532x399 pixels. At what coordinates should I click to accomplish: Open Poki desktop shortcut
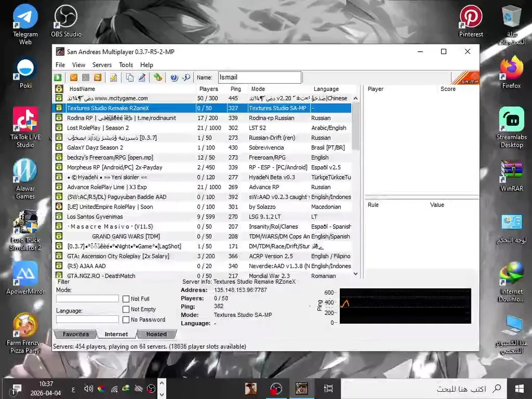point(25,72)
